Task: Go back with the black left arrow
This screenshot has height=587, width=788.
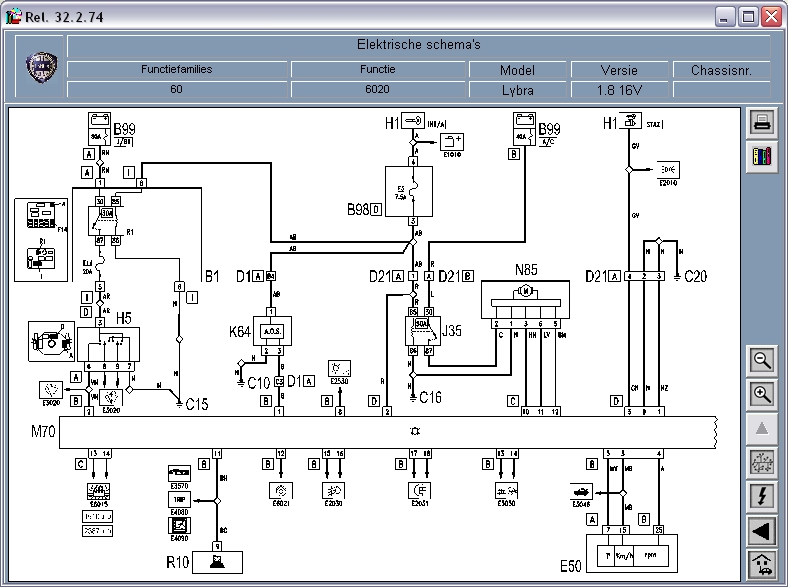Action: click(x=761, y=530)
